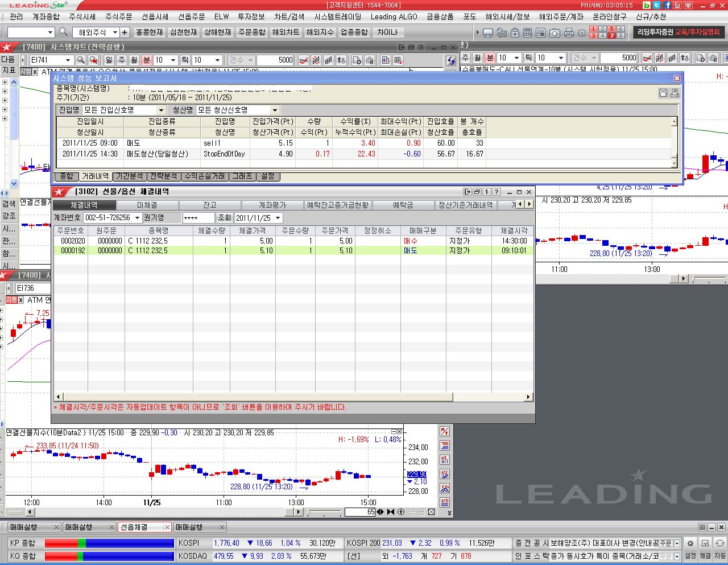Click the blue lines indicator icon beside the bottom chart

click(x=445, y=446)
